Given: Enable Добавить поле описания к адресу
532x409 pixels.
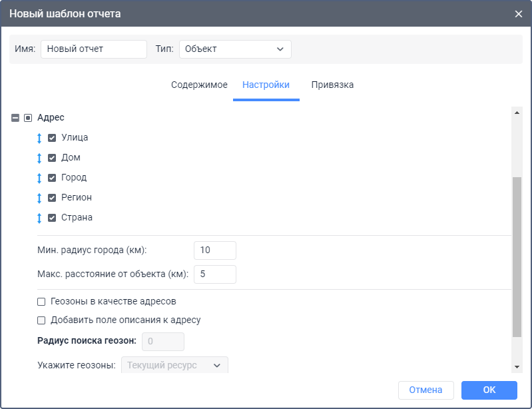Looking at the screenshot, I should pyautogui.click(x=41, y=320).
